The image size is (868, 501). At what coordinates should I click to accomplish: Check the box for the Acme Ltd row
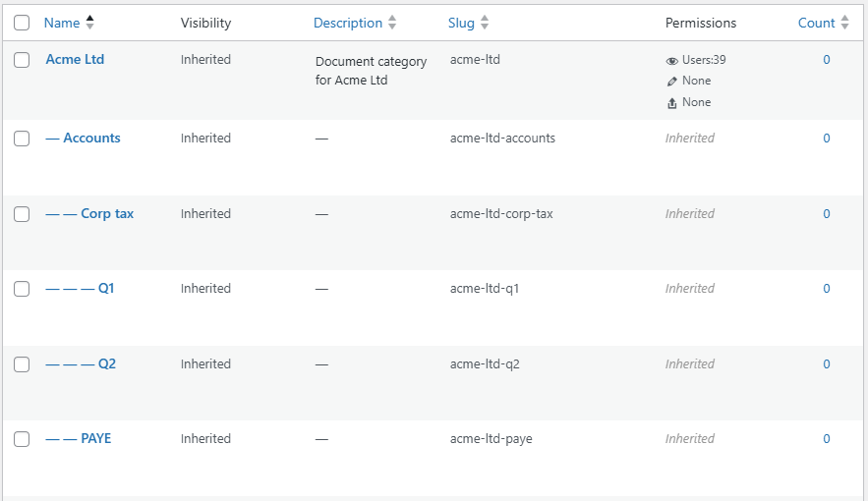pyautogui.click(x=22, y=60)
